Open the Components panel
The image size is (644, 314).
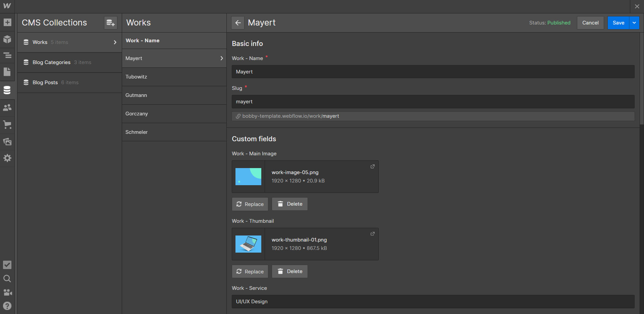click(7, 39)
